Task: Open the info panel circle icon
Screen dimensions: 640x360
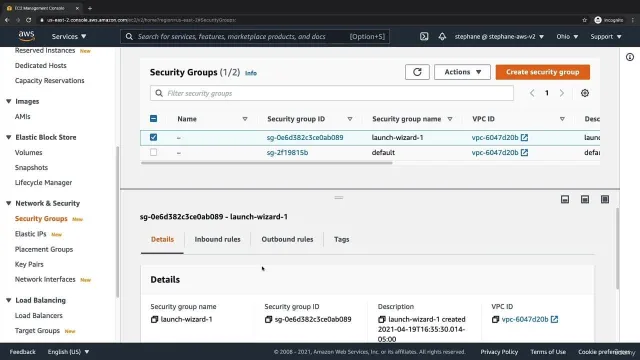Action: tap(630, 57)
